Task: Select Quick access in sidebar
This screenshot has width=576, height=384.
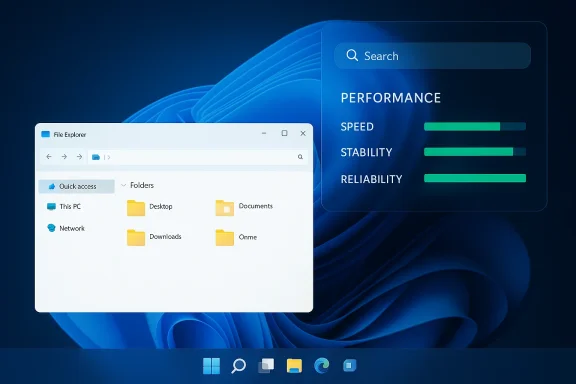Action: point(76,186)
